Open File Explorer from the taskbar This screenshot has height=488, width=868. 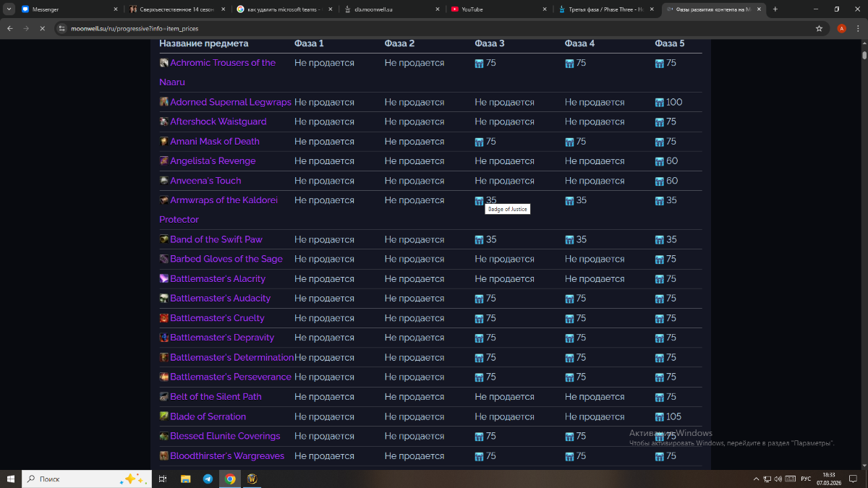185,479
